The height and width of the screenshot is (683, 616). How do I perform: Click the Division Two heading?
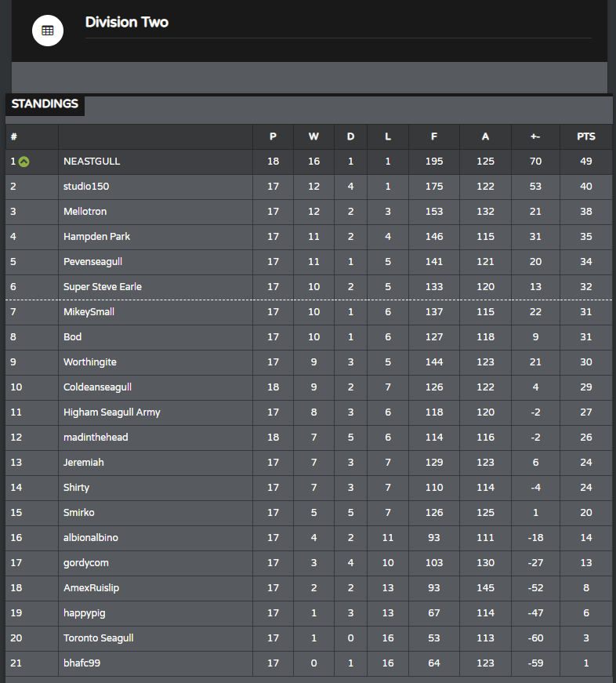pyautogui.click(x=127, y=22)
